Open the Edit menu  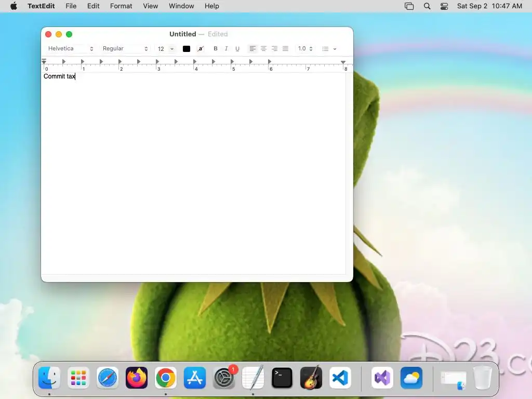[94, 6]
